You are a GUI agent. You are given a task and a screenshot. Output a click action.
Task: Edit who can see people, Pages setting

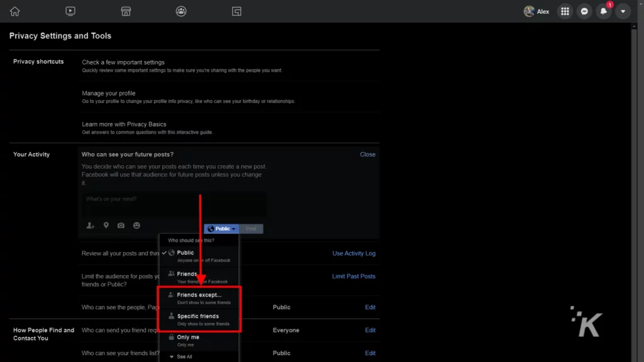pos(370,307)
